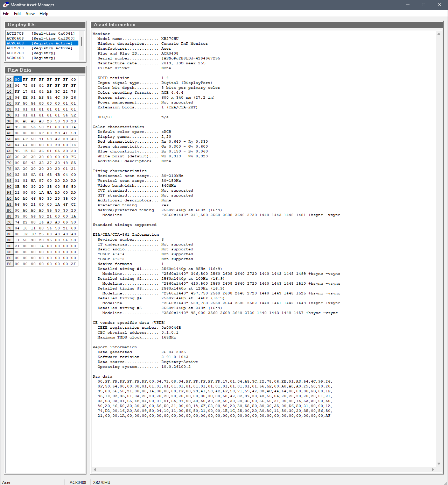Click raw data row offset 58

point(9,145)
